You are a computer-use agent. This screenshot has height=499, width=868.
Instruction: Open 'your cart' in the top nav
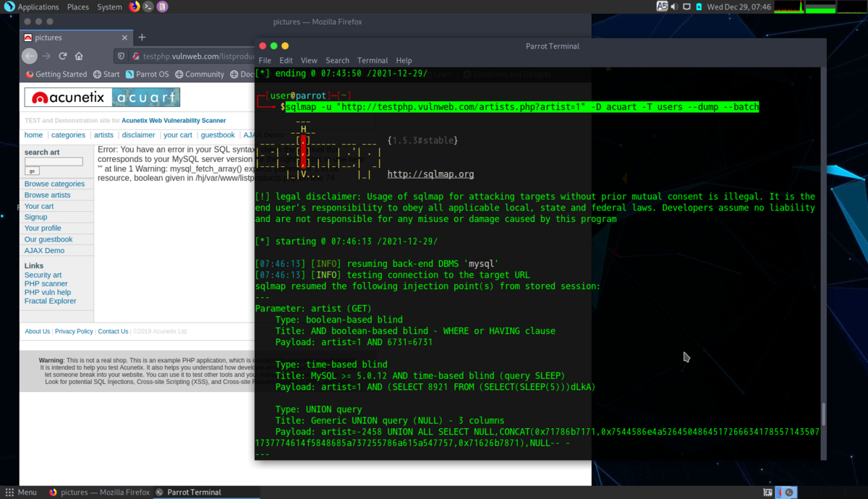(178, 135)
